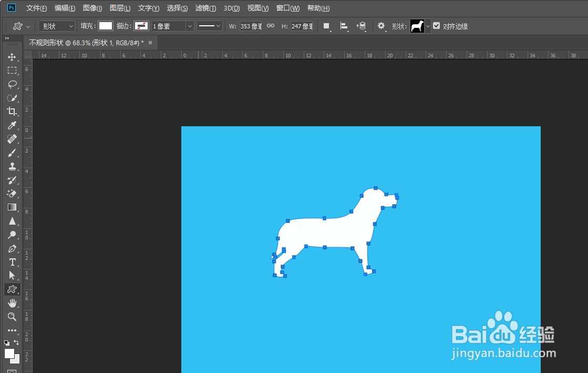The width and height of the screenshot is (588, 373).
Task: Open path operations in options bar
Action: point(327,26)
